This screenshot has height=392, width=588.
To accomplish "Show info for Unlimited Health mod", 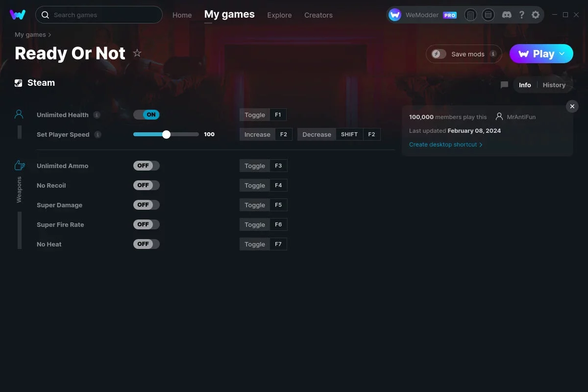I will click(97, 115).
